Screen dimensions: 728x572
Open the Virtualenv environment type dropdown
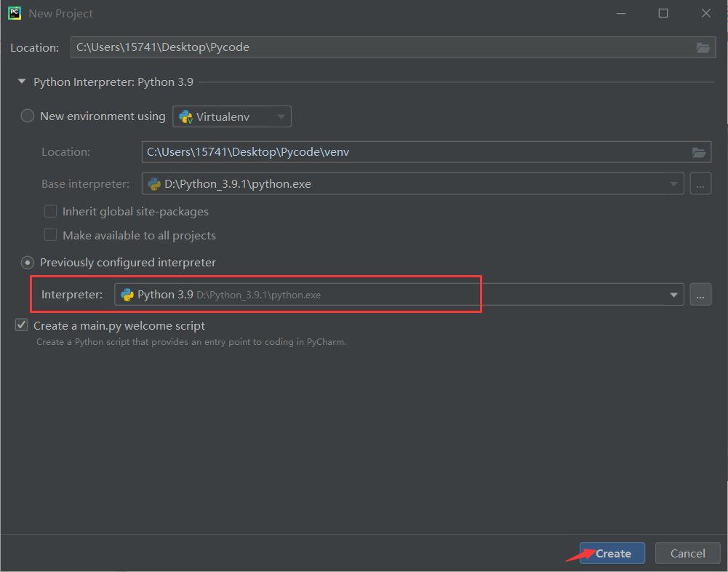tap(232, 116)
